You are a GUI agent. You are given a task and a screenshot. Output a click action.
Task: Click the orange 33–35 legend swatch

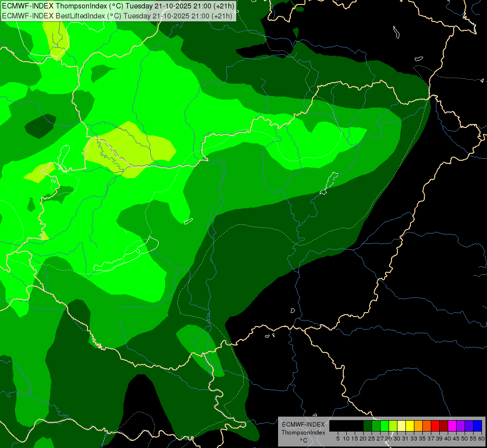418,426
